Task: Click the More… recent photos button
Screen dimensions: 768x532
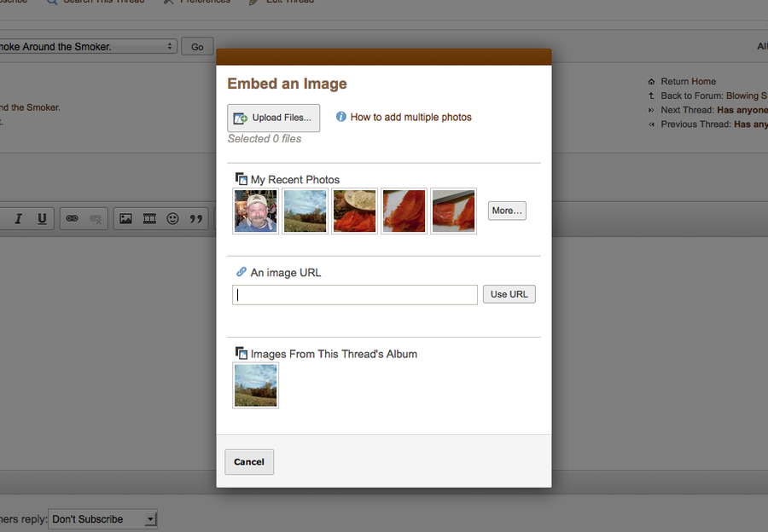Action: pyautogui.click(x=507, y=211)
